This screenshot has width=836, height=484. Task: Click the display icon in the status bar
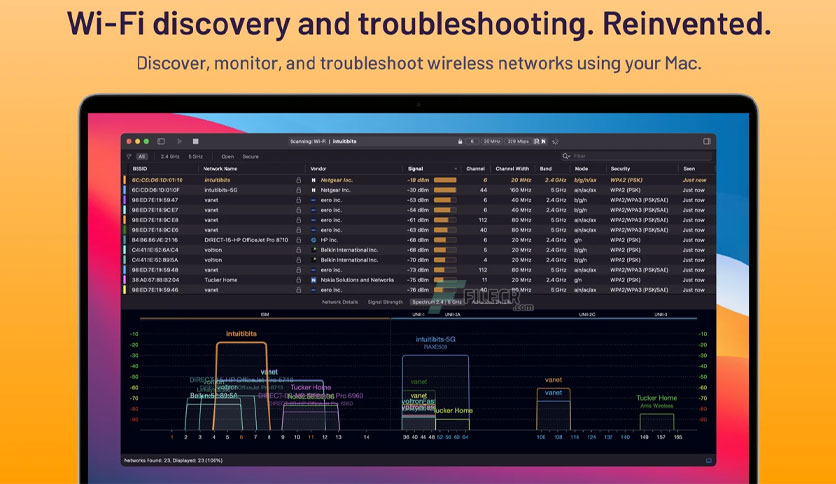tap(709, 461)
